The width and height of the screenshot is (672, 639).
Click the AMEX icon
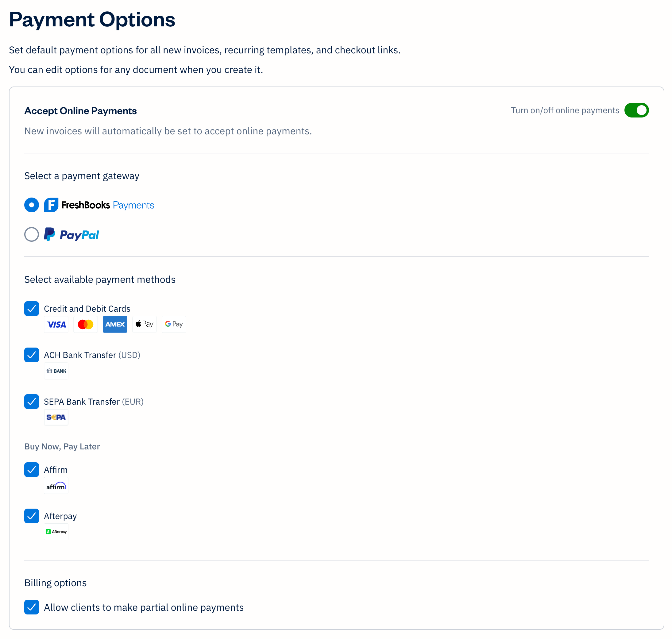[115, 324]
